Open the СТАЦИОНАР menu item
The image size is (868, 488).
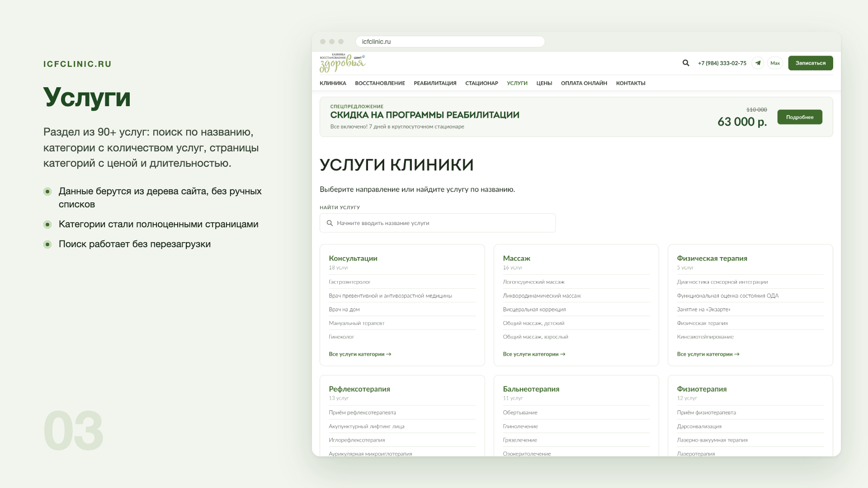pos(481,83)
